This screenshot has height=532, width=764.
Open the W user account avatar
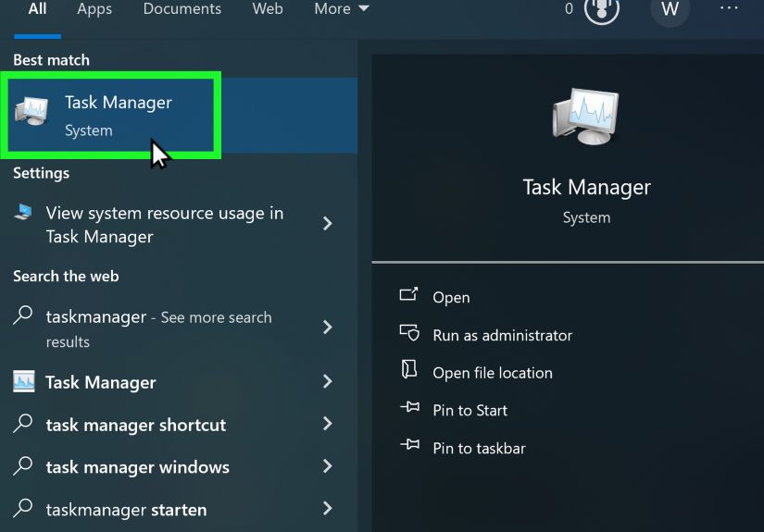(x=670, y=8)
